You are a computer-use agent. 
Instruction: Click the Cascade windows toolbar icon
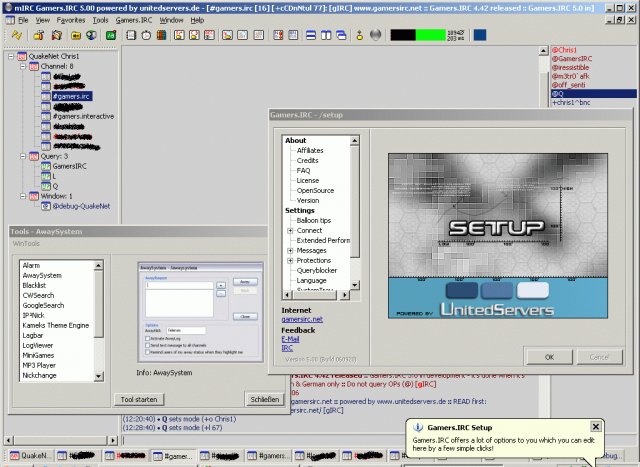click(341, 36)
